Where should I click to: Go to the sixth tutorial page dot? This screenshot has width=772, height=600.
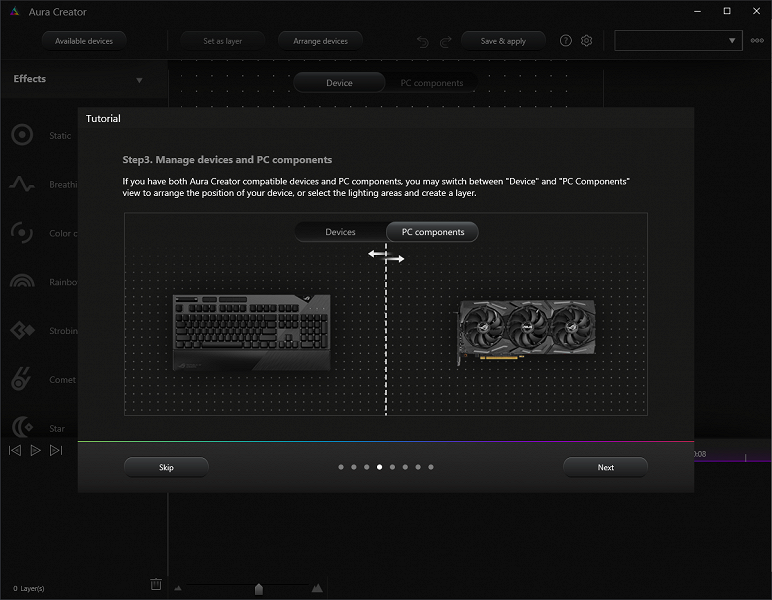405,467
